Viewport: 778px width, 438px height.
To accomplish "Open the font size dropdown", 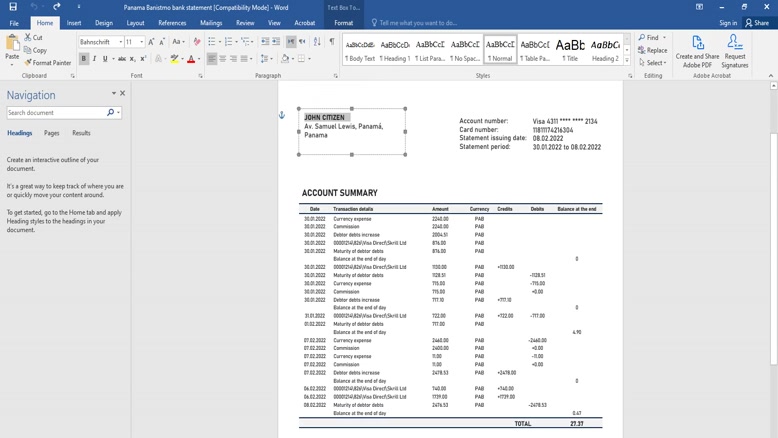I will (x=142, y=42).
